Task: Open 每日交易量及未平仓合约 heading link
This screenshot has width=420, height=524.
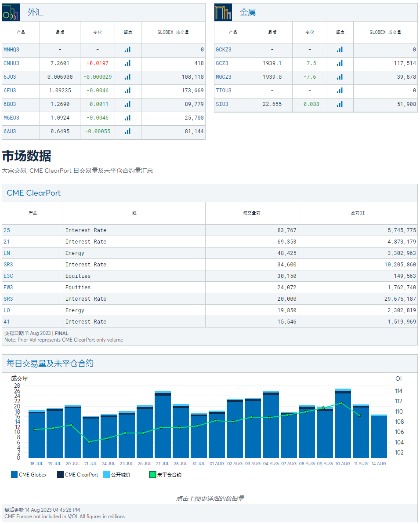Action: [x=50, y=363]
